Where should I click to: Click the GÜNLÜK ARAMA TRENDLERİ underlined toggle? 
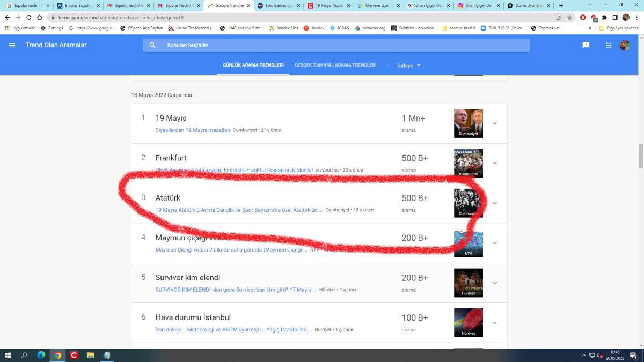point(253,65)
